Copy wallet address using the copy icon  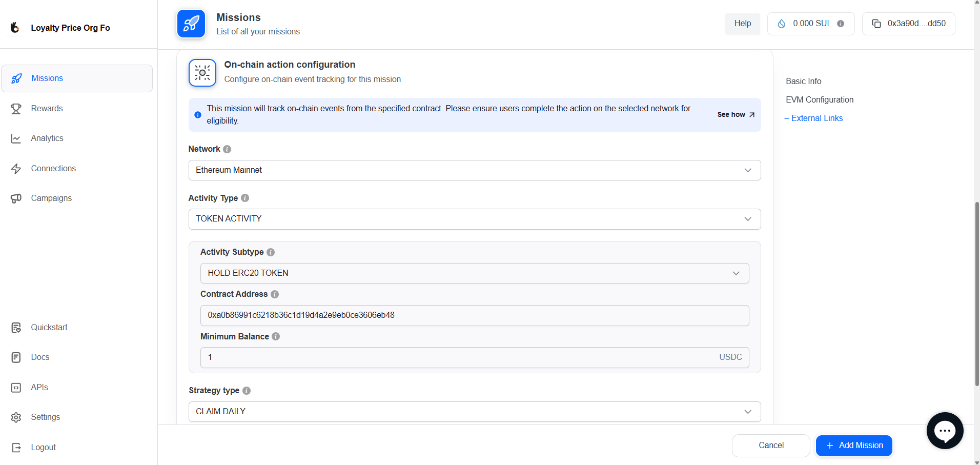point(876,24)
